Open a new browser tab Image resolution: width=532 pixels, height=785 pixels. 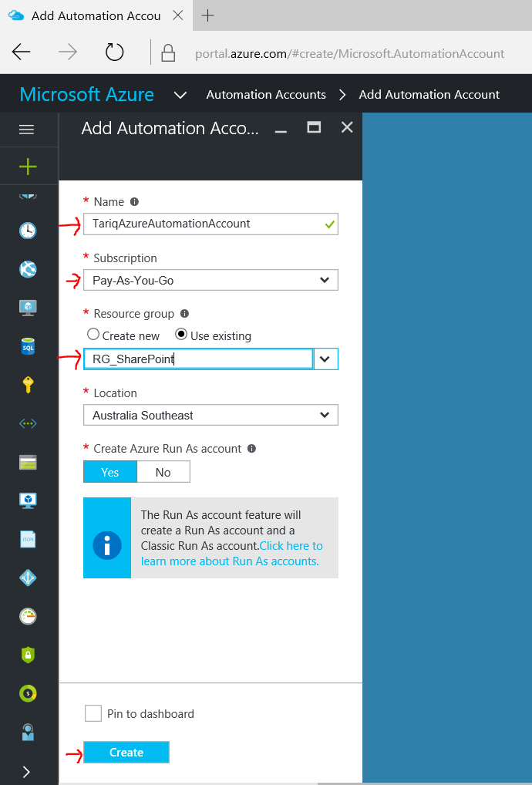click(x=207, y=15)
